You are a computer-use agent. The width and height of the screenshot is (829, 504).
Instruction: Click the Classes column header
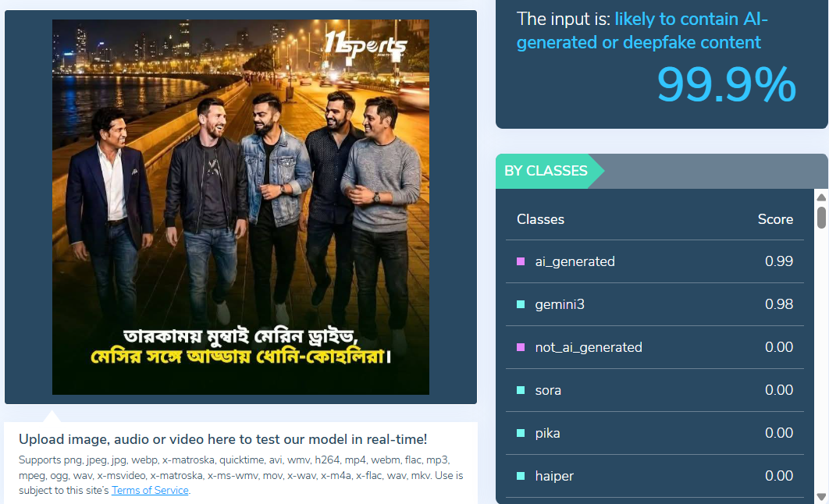pos(540,219)
